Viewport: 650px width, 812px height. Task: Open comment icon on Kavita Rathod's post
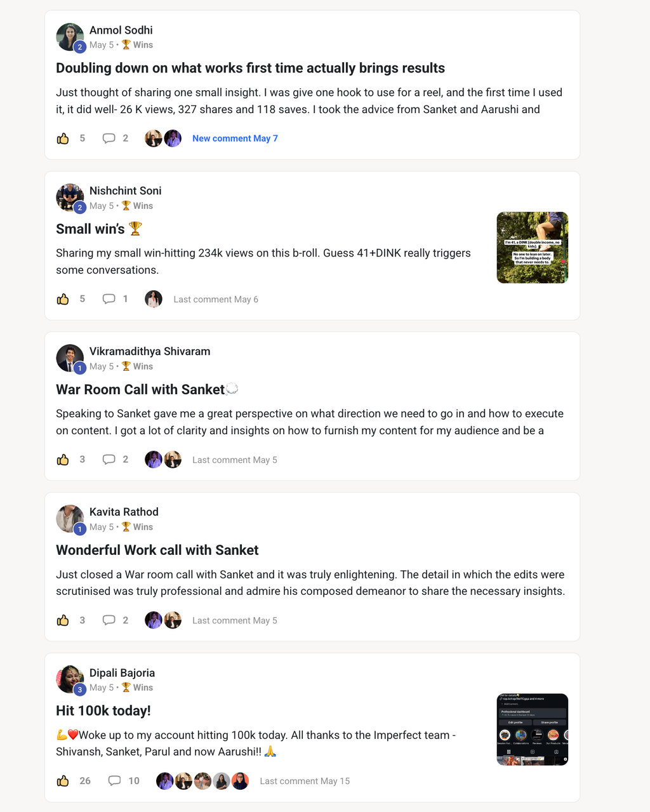109,620
